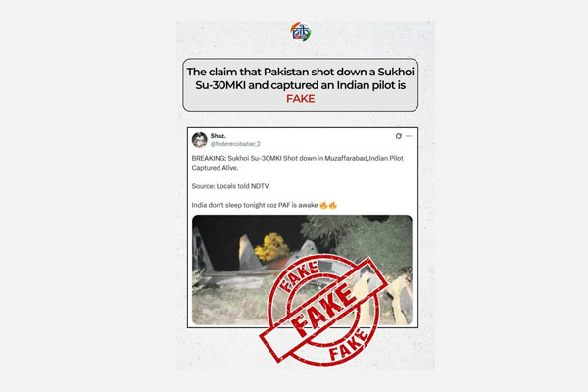This screenshot has width=588, height=392.
Task: Open the three-dot more menu on tweet
Action: pos(409,136)
